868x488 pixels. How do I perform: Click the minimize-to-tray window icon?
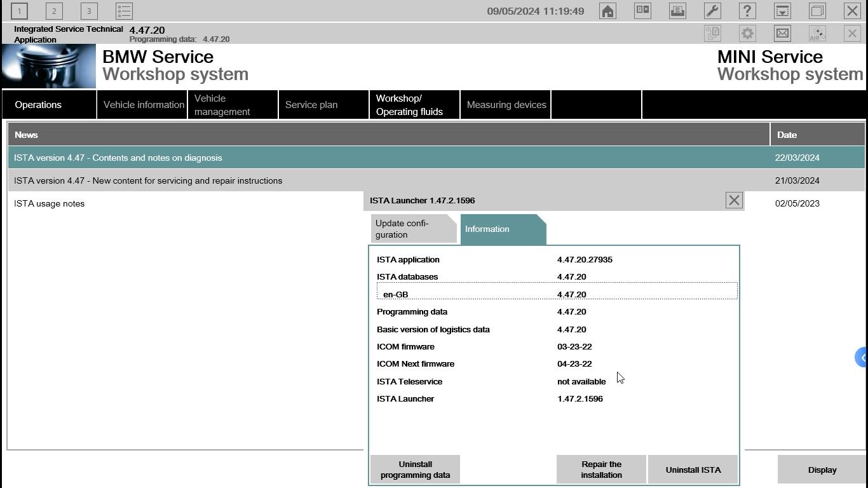(782, 11)
